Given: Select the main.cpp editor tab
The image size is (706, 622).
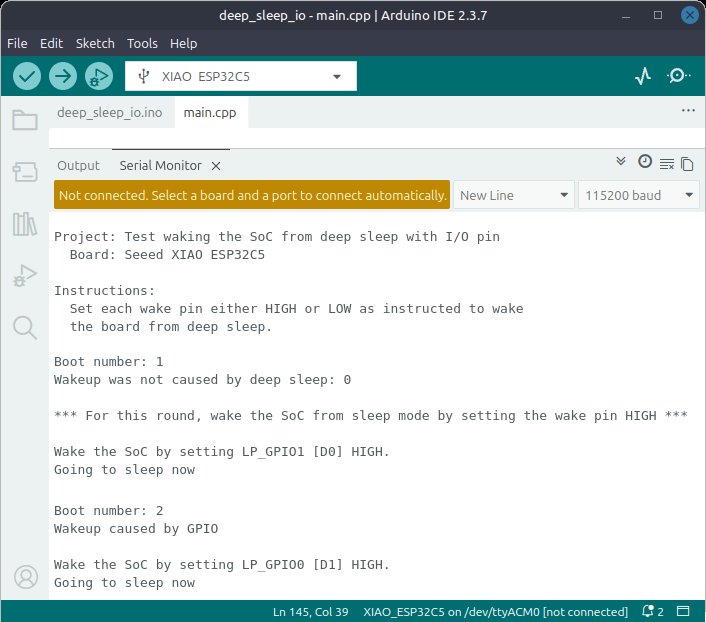Looking at the screenshot, I should pyautogui.click(x=210, y=112).
